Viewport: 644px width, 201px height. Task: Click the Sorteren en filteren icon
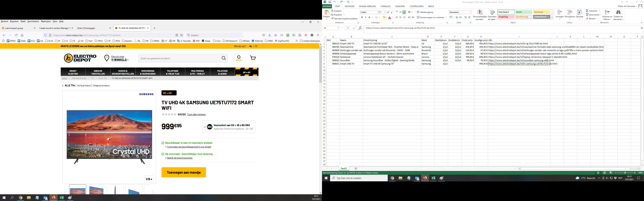pyautogui.click(x=607, y=13)
